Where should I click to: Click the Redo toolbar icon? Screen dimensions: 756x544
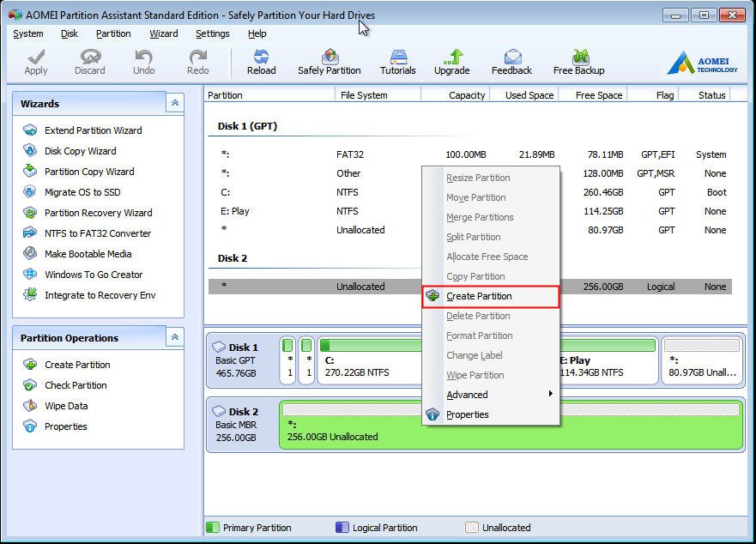pyautogui.click(x=197, y=63)
